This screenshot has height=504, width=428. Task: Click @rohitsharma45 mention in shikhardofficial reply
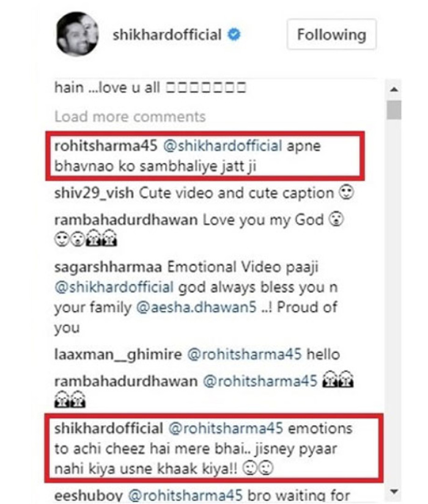226,428
